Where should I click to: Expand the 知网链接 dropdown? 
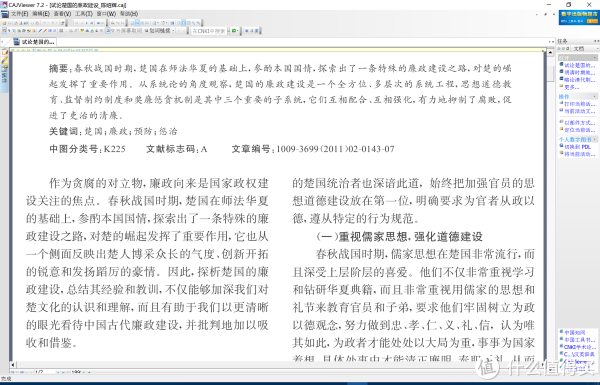161,31
